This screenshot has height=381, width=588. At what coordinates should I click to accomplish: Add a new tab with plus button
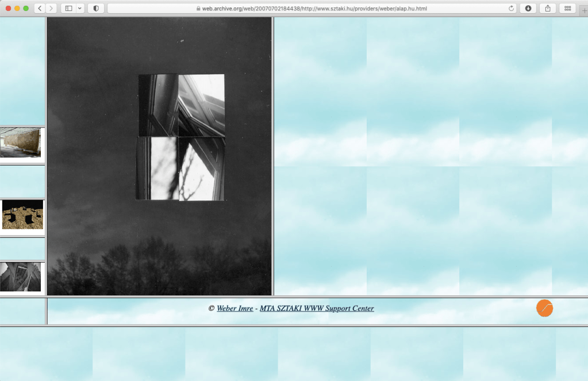(584, 10)
